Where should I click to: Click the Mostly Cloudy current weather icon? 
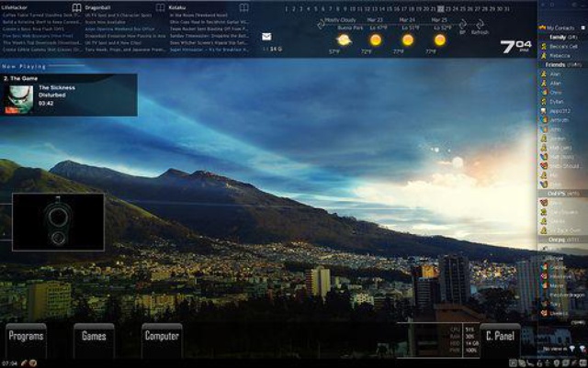tap(344, 40)
